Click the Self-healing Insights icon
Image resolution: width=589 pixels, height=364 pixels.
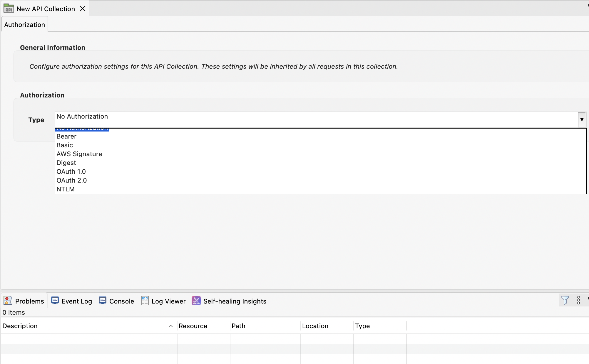[196, 301]
